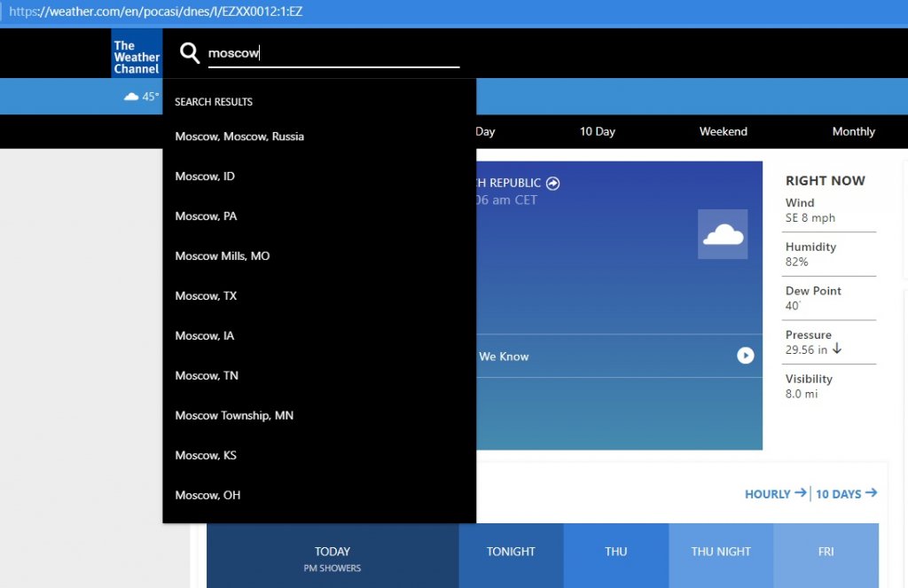Switch to the Weekend tab
The image size is (908, 588).
723,131
